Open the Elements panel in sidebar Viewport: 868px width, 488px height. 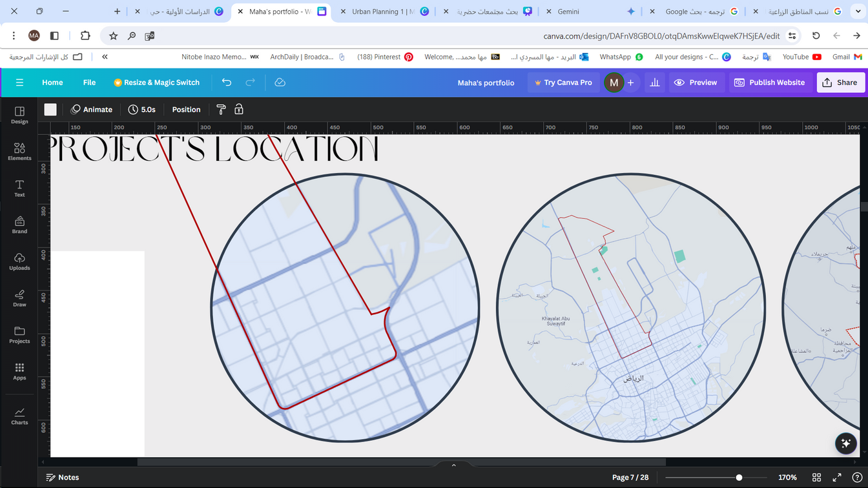point(19,152)
